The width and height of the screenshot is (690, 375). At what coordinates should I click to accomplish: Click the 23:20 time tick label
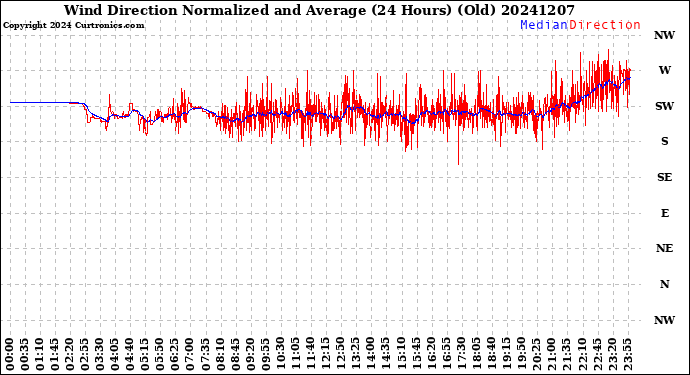coord(613,353)
